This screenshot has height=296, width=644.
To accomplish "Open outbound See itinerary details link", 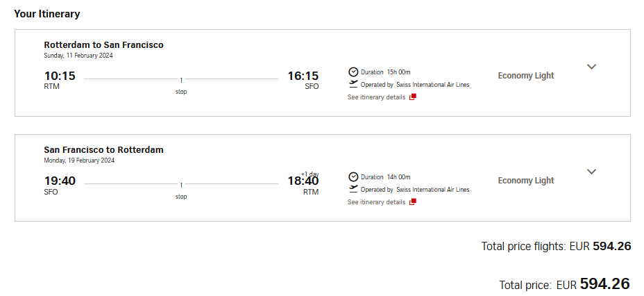I will point(376,97).
